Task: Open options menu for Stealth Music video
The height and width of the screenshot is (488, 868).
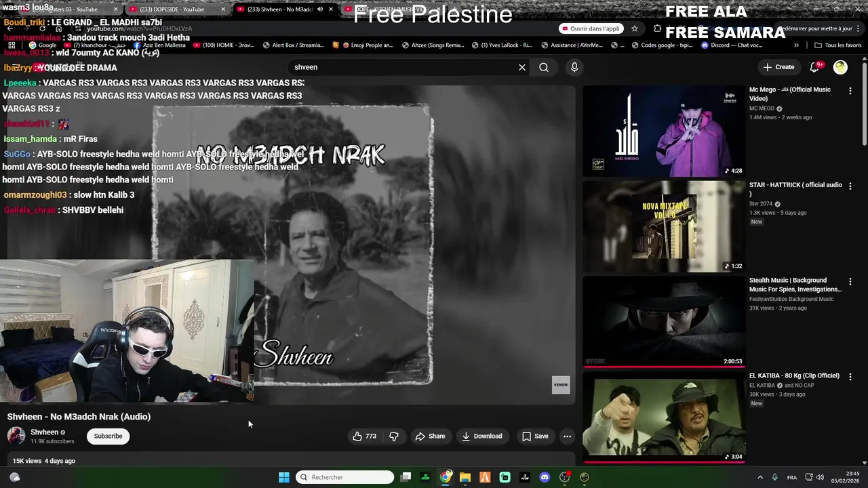Action: point(850,281)
